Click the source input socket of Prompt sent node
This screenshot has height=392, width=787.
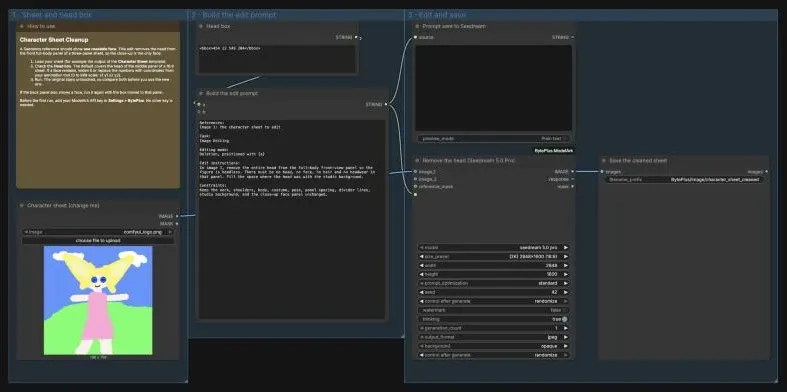coord(415,37)
